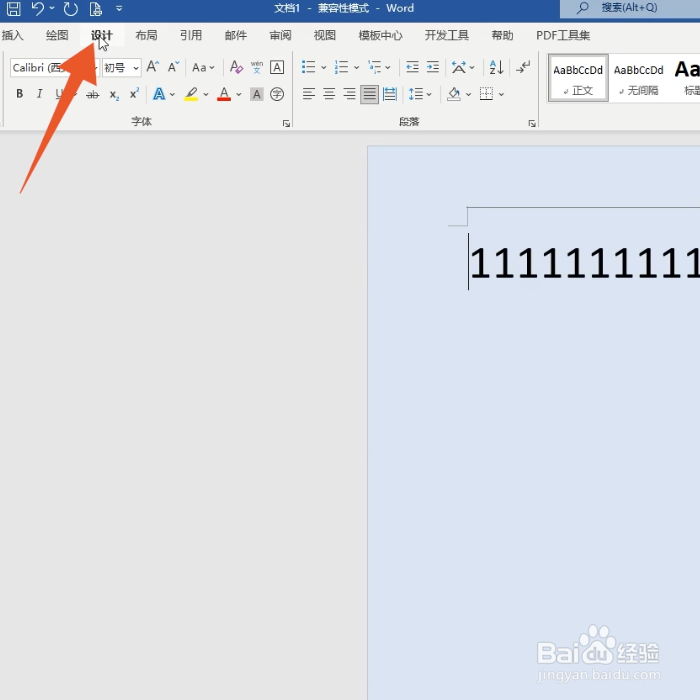Toggle Show/Hide paragraph marks
The width and height of the screenshot is (700, 700).
[523, 67]
